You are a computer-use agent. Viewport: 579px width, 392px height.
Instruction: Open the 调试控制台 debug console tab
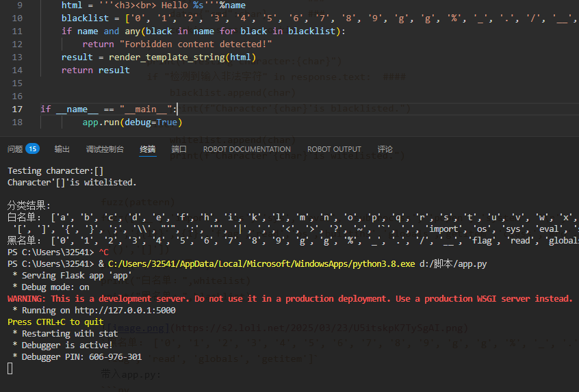[x=105, y=149]
